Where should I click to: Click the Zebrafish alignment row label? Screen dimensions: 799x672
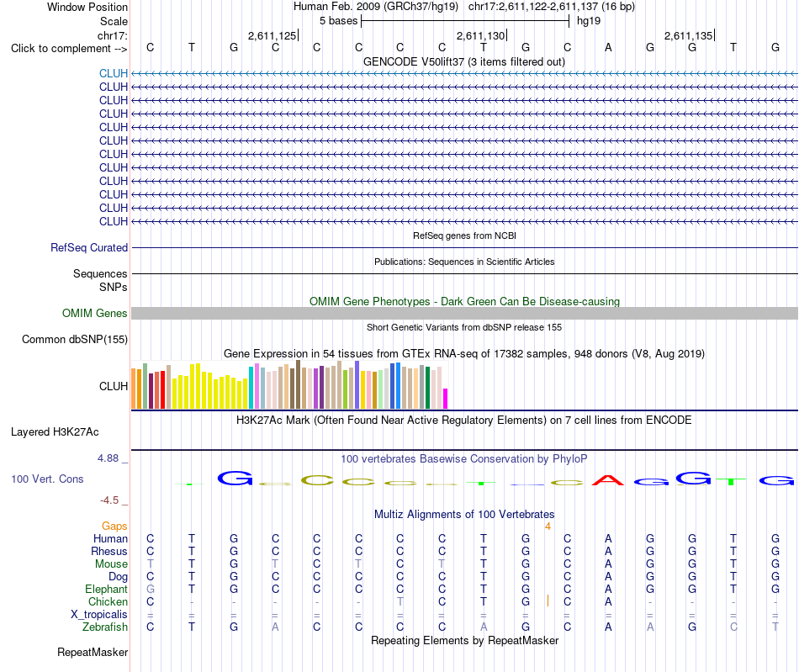click(105, 627)
